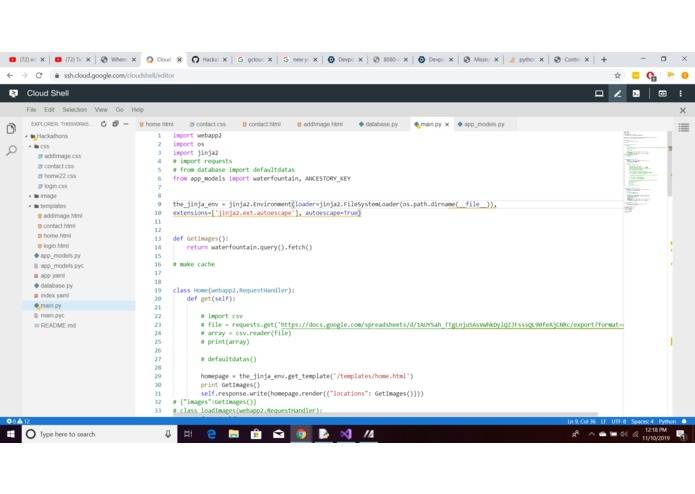695x494 pixels.
Task: Reload the browser page
Action: (x=39, y=76)
